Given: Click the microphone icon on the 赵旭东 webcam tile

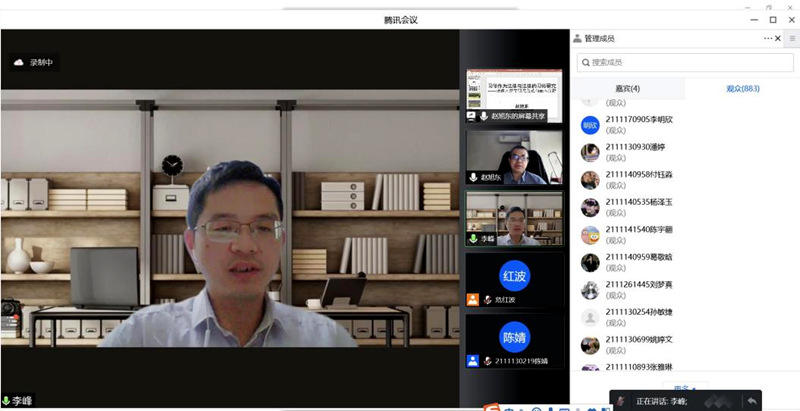Looking at the screenshot, I should pyautogui.click(x=473, y=177).
